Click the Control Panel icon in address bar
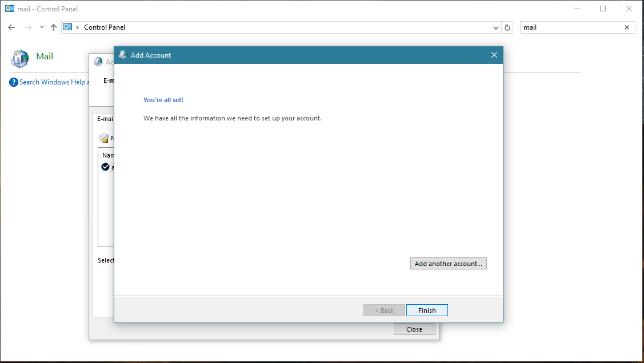This screenshot has width=644, height=363. 68,27
